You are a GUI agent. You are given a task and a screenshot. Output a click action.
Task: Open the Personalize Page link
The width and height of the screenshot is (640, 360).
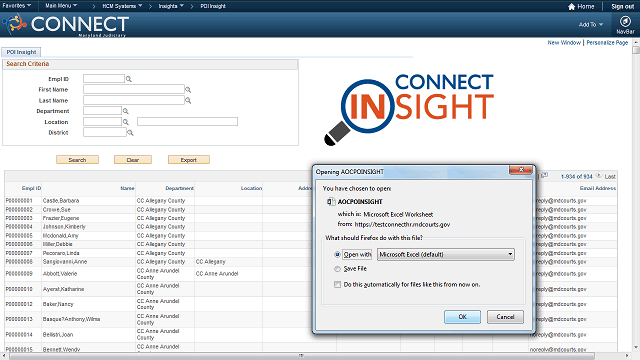tap(607, 42)
